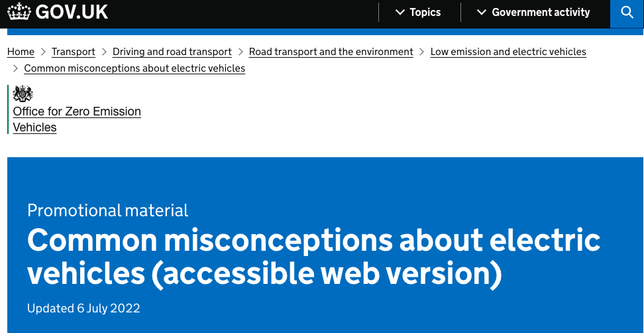Click chevron arrow next to Topics

tap(400, 13)
